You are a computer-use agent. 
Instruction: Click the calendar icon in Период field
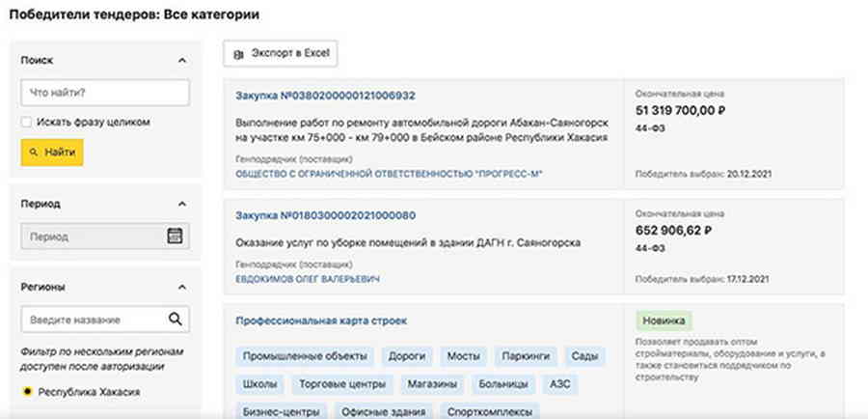click(175, 236)
